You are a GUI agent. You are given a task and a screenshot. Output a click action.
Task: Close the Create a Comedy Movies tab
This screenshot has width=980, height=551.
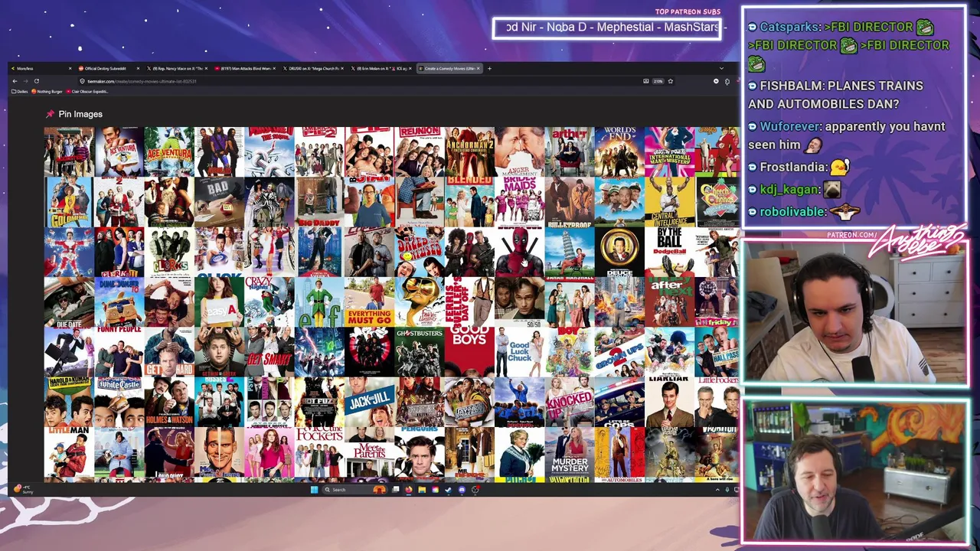pyautogui.click(x=479, y=68)
